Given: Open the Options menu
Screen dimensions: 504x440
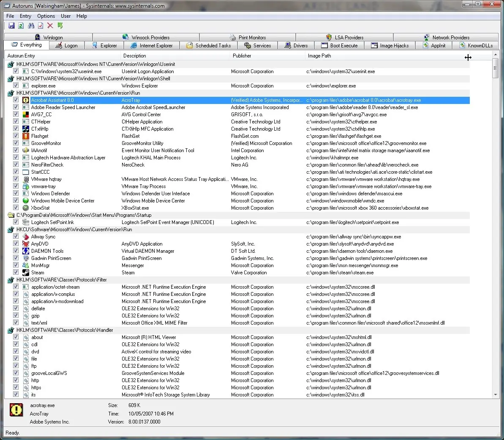Looking at the screenshot, I should (46, 16).
